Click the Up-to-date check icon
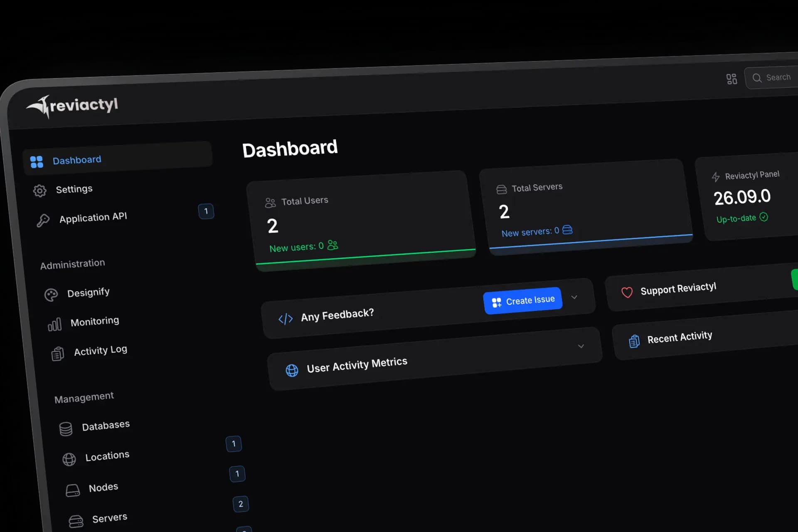This screenshot has width=798, height=532. [764, 217]
